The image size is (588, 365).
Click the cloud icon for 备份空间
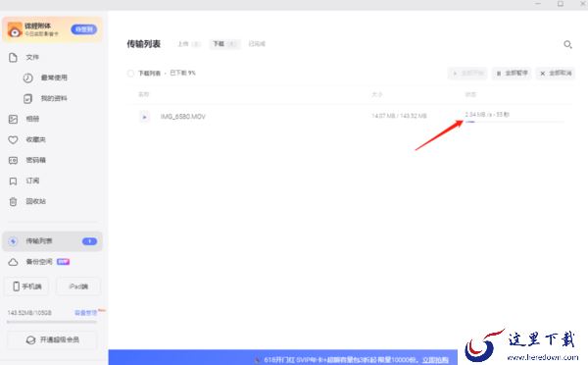point(13,262)
